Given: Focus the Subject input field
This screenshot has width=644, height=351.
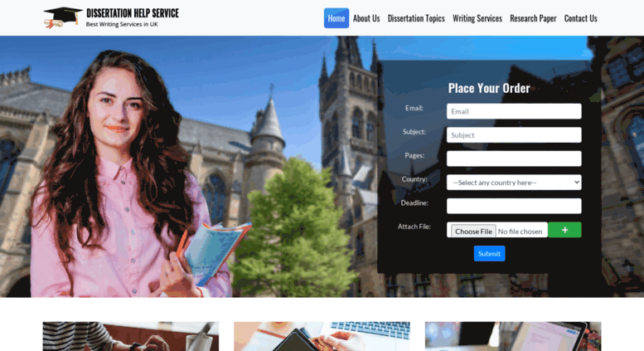Looking at the screenshot, I should click(514, 134).
